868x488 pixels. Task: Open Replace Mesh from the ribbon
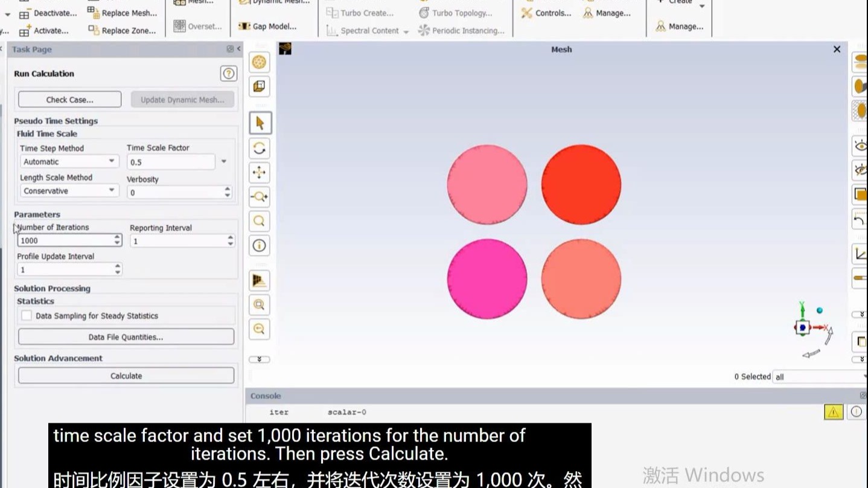pyautogui.click(x=123, y=13)
